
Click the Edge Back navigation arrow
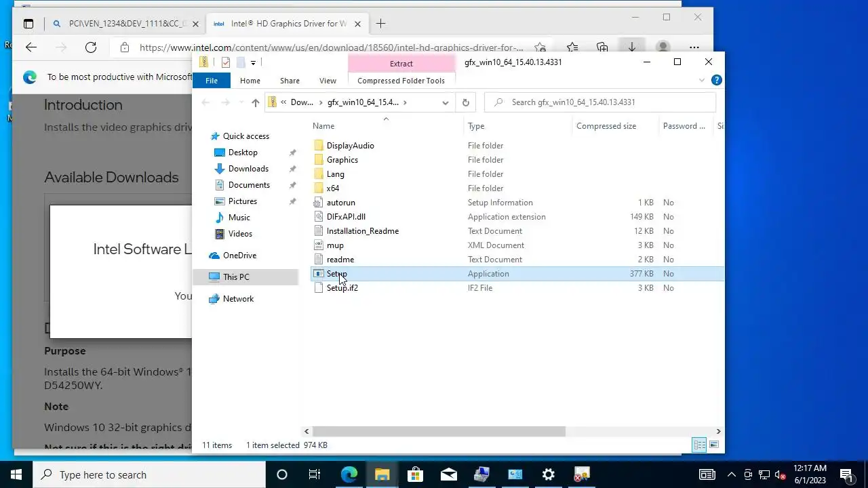[31, 47]
